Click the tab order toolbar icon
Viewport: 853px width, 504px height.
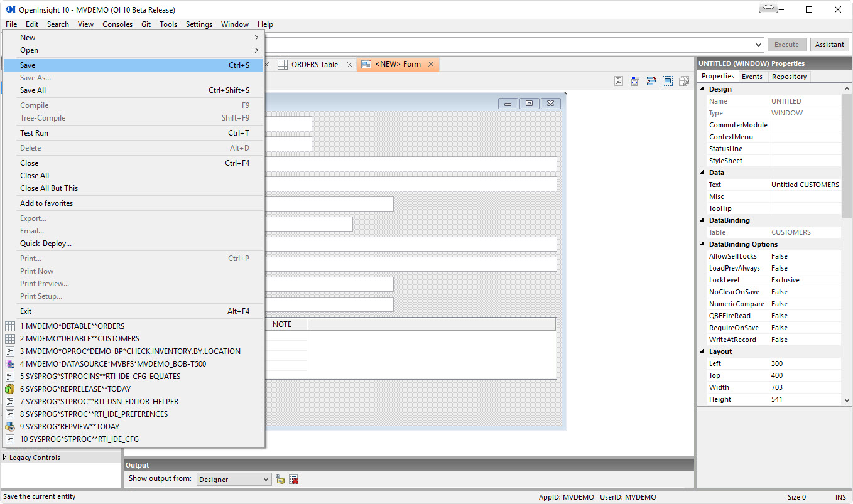tap(651, 81)
